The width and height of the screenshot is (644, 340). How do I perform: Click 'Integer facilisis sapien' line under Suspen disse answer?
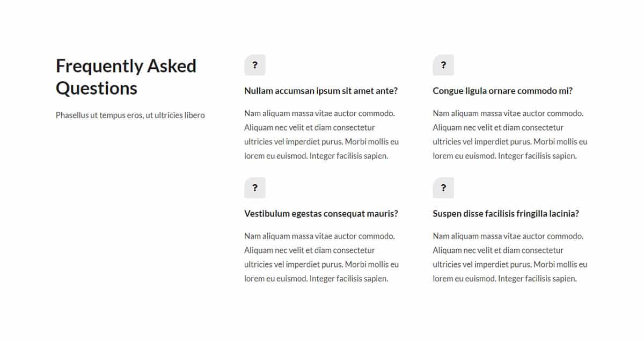click(537, 278)
